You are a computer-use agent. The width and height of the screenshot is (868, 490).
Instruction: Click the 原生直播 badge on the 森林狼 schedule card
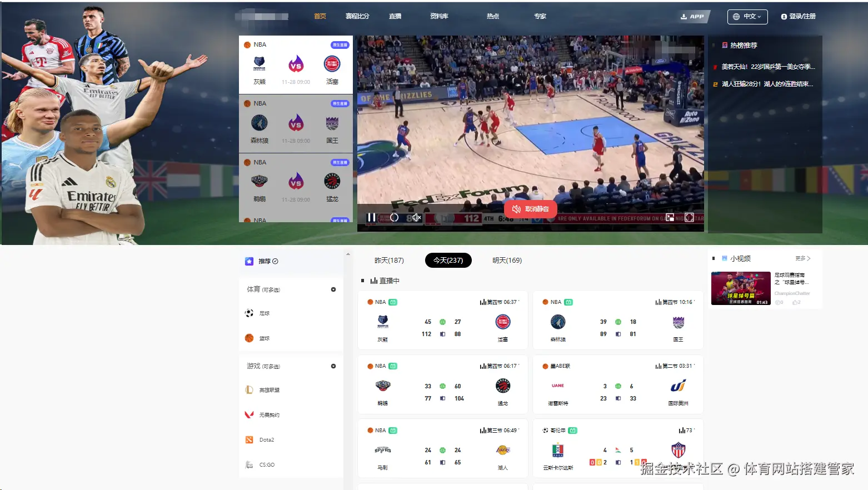[340, 104]
